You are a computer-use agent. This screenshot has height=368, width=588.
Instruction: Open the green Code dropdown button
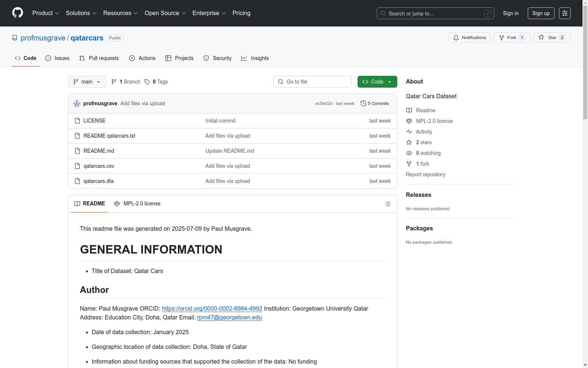[377, 82]
